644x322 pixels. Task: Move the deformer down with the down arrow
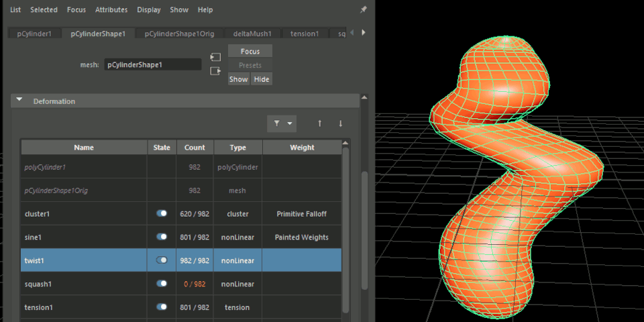(x=340, y=123)
